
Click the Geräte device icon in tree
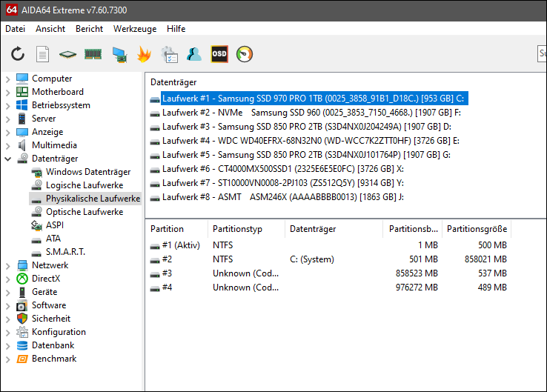(22, 292)
